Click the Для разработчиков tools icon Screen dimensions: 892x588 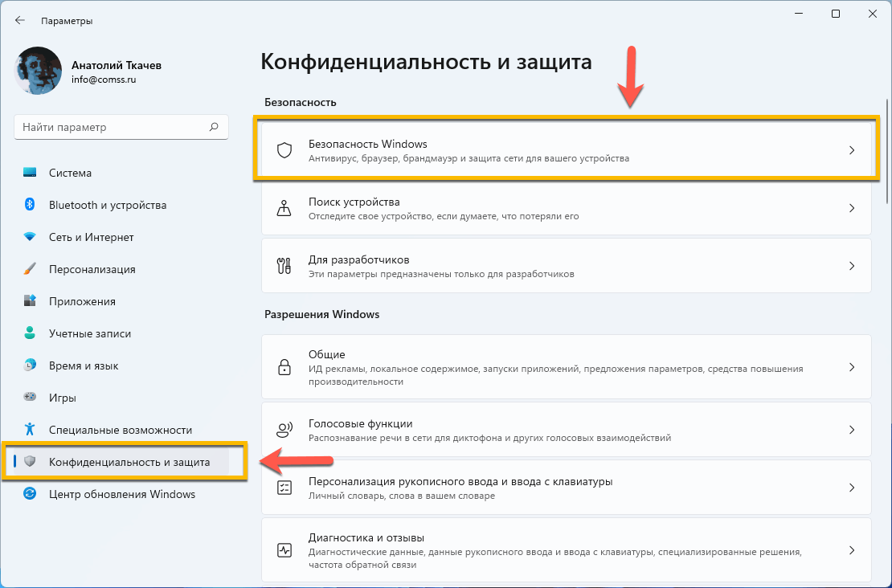click(284, 266)
